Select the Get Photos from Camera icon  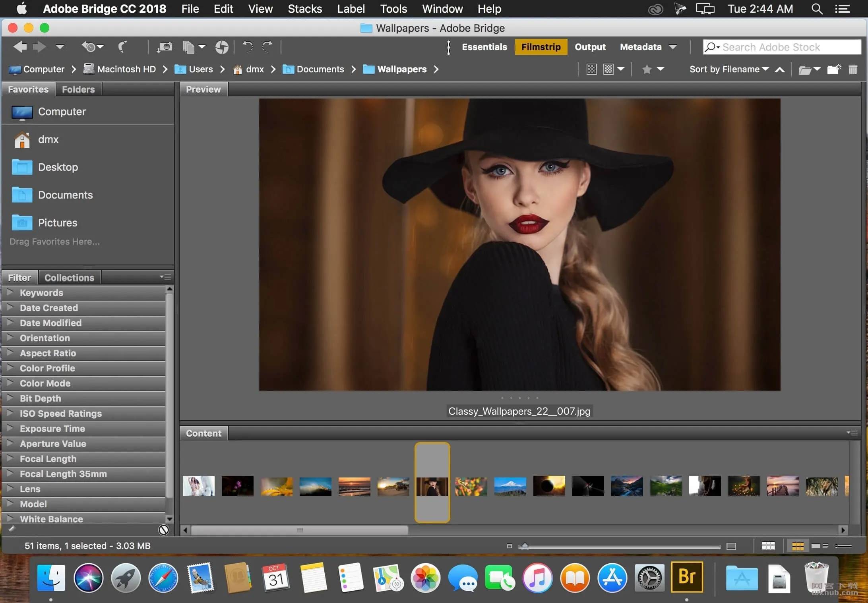(165, 47)
